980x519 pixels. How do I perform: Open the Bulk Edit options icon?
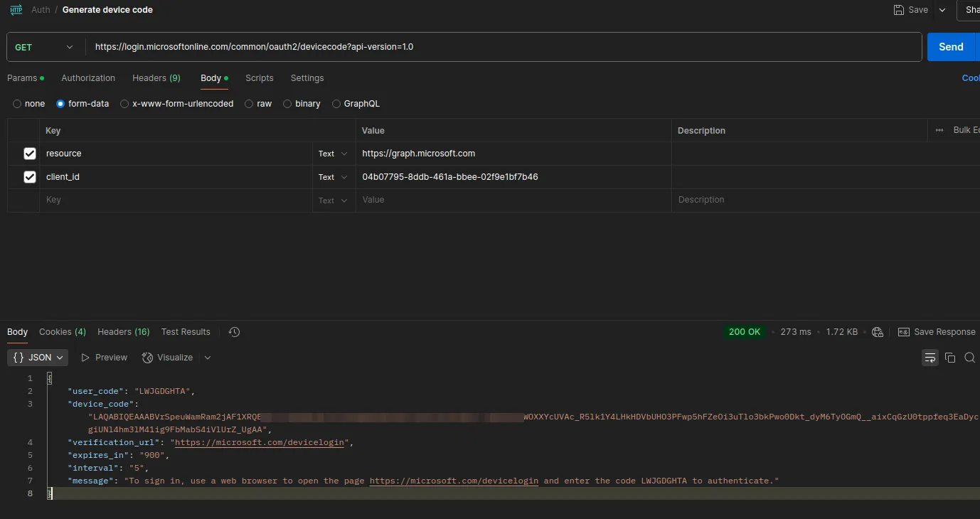940,130
